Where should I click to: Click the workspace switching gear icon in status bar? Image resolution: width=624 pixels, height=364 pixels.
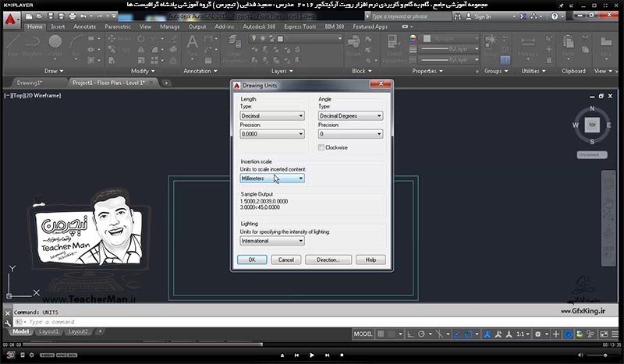[537, 334]
